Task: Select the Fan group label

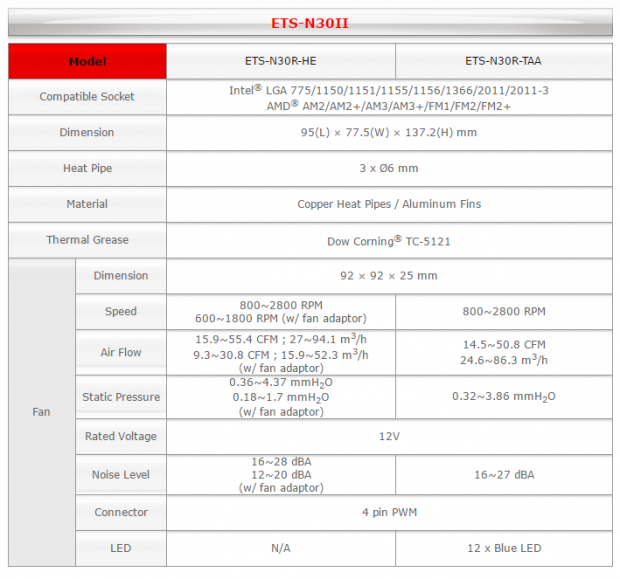Action: tap(42, 412)
